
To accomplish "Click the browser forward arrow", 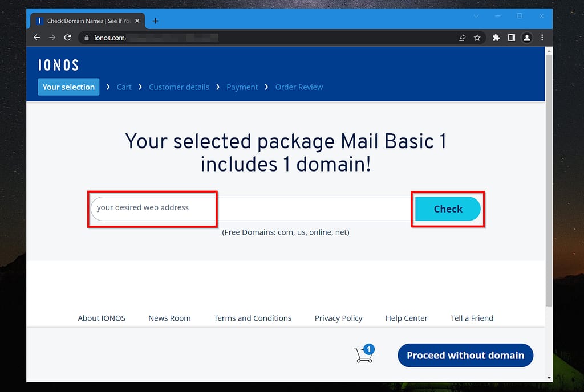I will [52, 38].
